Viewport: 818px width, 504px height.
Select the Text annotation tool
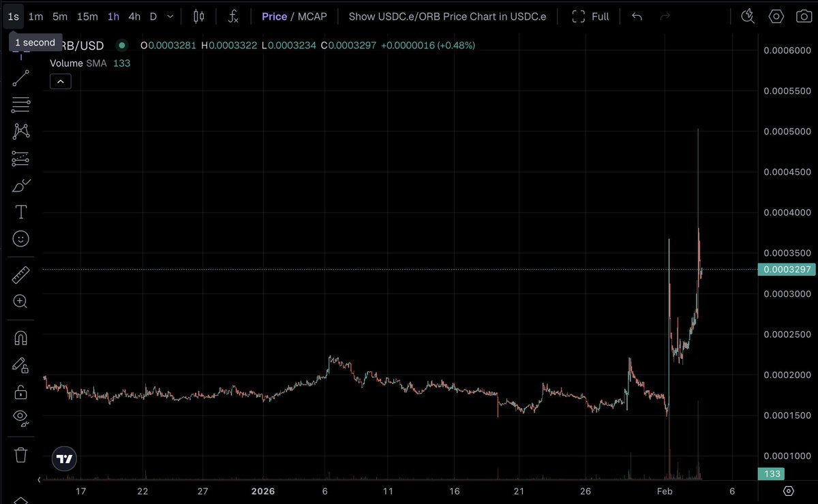[x=21, y=212]
